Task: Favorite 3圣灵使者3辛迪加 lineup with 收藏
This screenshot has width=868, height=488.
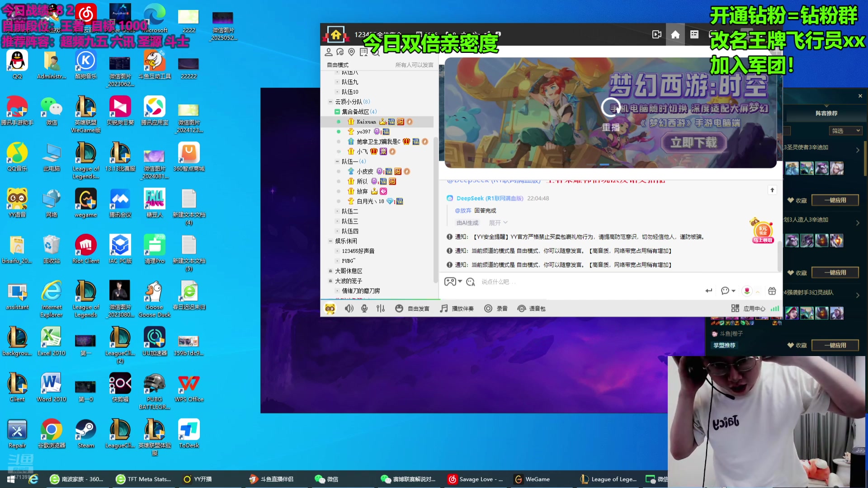Action: point(797,200)
